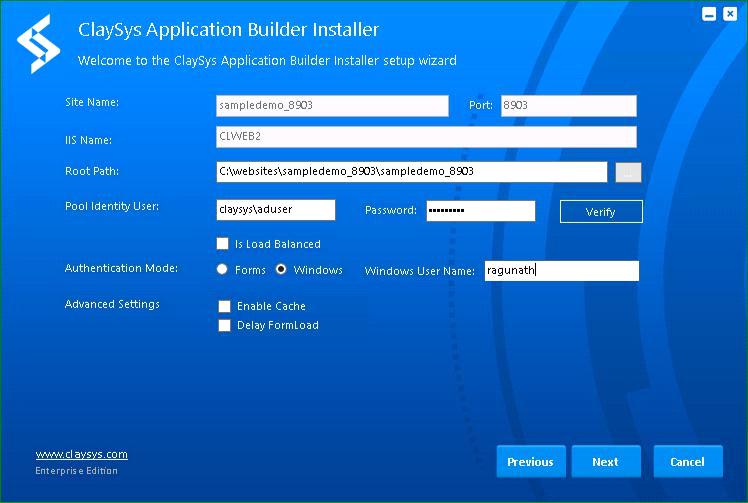Screen dimensions: 748x503
Task: Click the Site Name label
Action: tap(92, 102)
